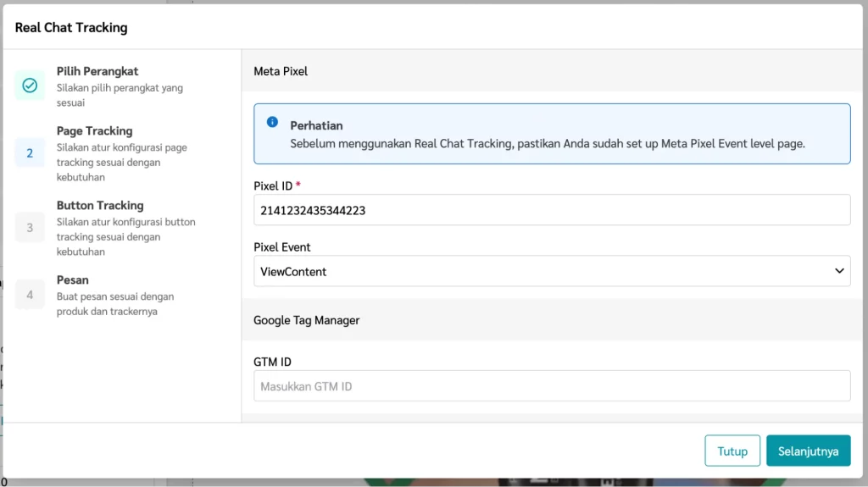Image resolution: width=868 pixels, height=487 pixels.
Task: Click the notice text about Meta Pixel Event level page
Action: 548,144
